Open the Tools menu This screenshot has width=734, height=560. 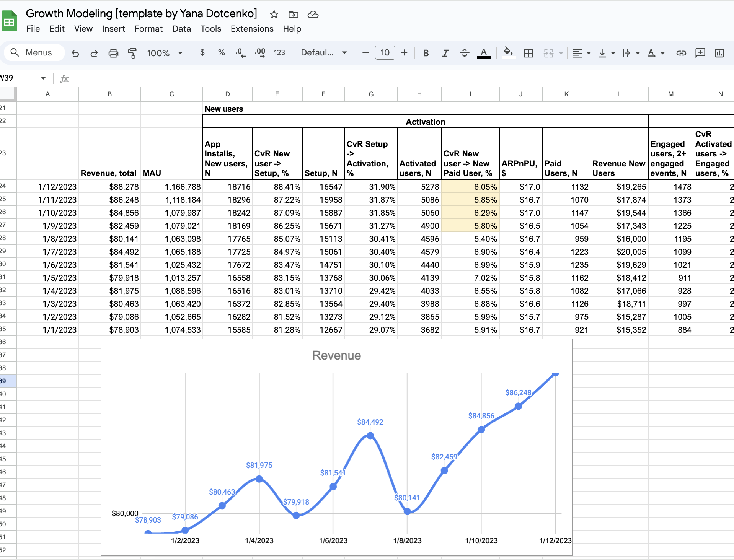tap(211, 29)
